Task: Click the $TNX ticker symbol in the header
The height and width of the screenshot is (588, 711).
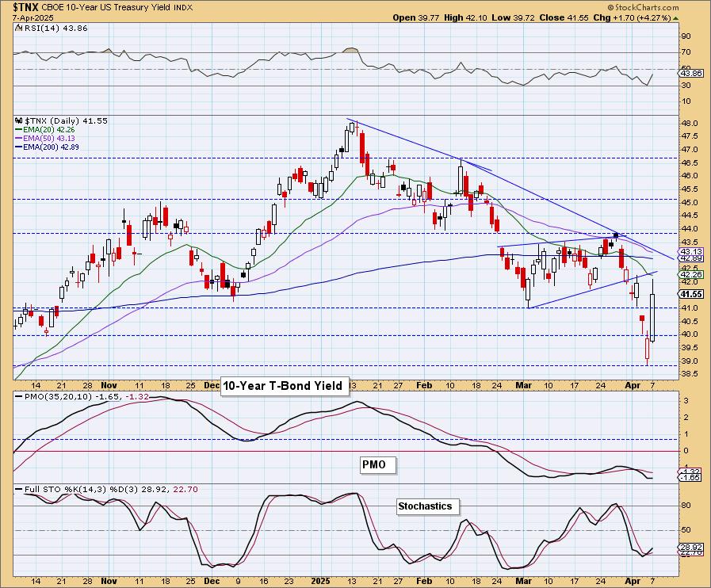Action: pos(26,7)
